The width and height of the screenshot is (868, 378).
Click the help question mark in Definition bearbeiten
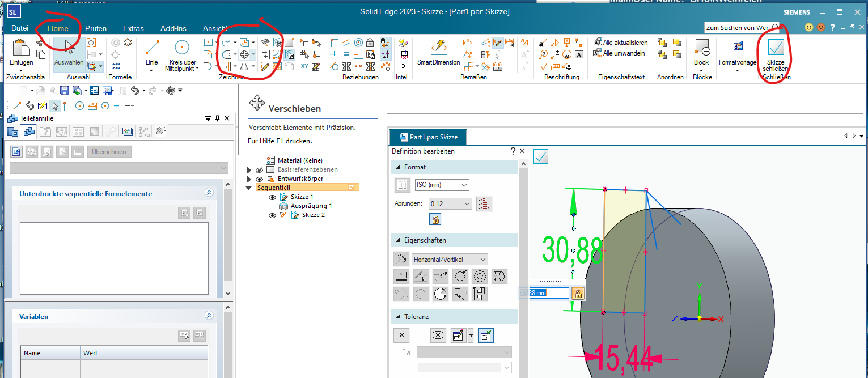point(513,151)
